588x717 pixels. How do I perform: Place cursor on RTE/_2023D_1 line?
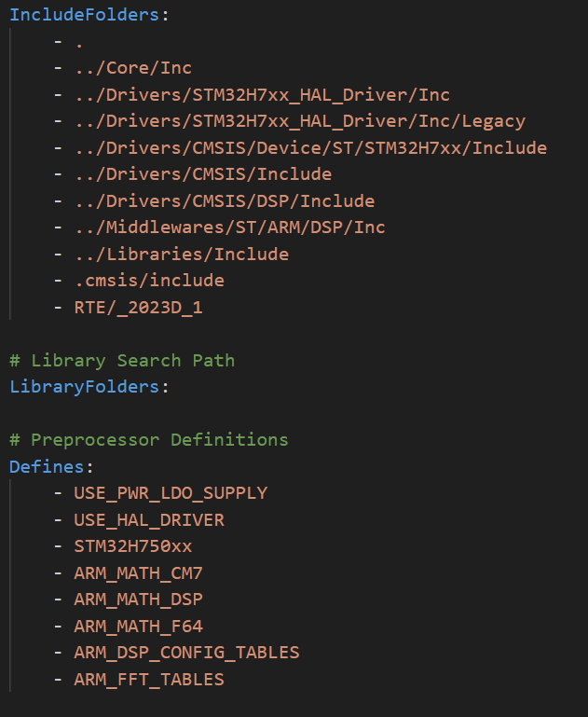(138, 307)
